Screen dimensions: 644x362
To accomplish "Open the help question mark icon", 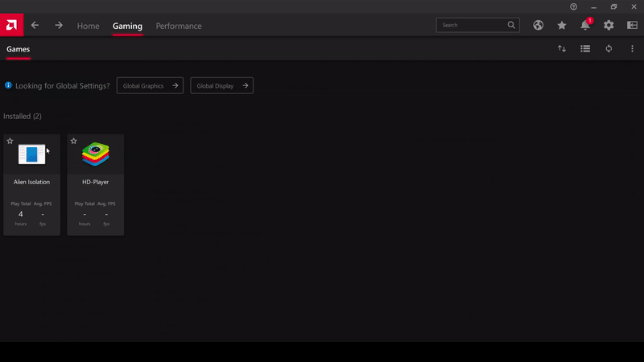I will 573,6.
